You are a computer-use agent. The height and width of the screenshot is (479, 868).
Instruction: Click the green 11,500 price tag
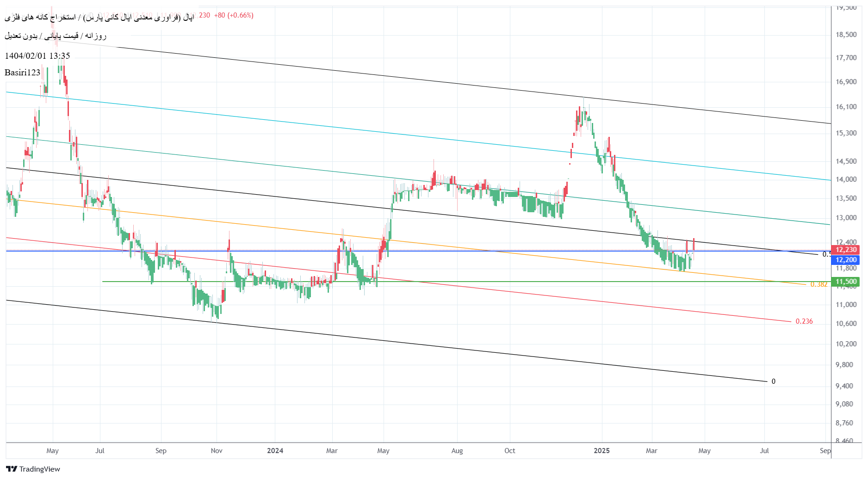[x=846, y=282]
